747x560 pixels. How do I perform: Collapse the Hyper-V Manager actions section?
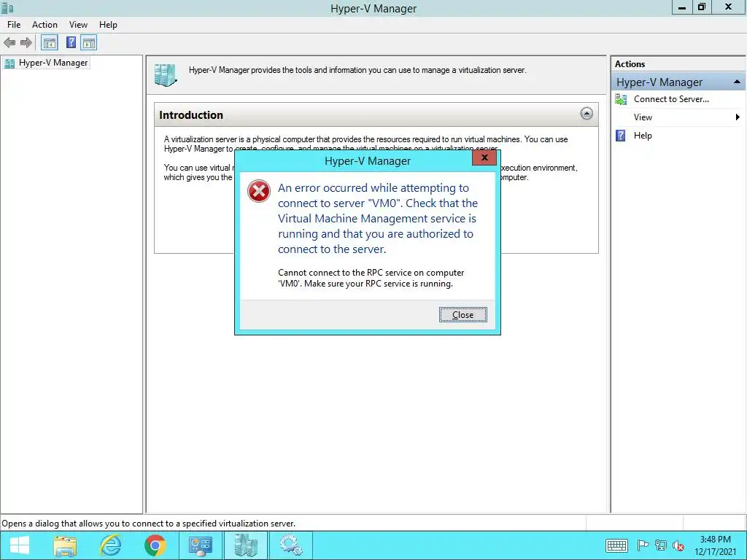(x=737, y=82)
